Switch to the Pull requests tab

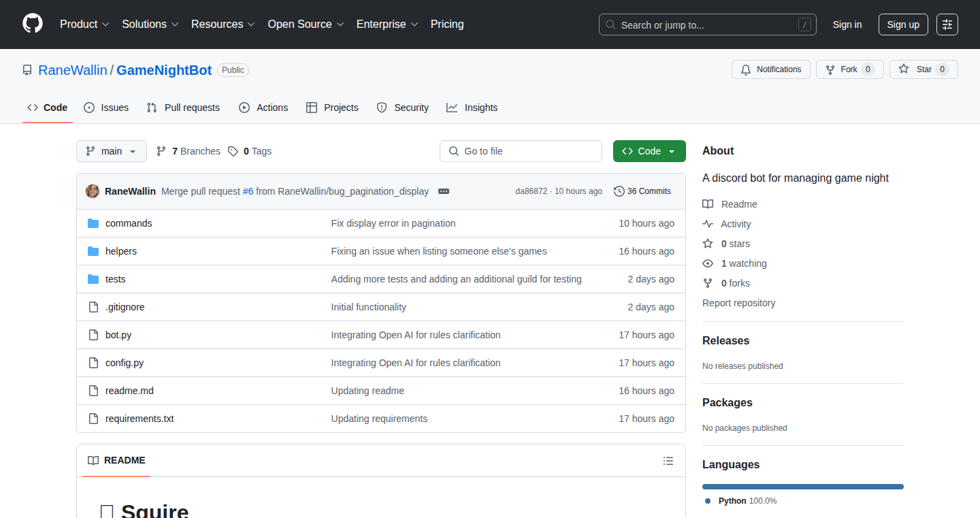(184, 108)
